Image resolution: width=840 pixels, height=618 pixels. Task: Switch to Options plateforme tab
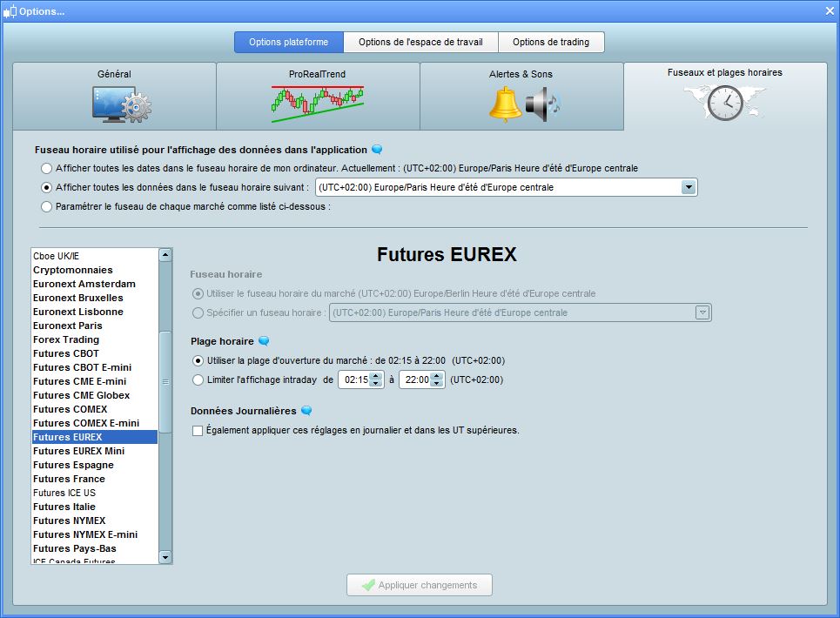coord(289,43)
